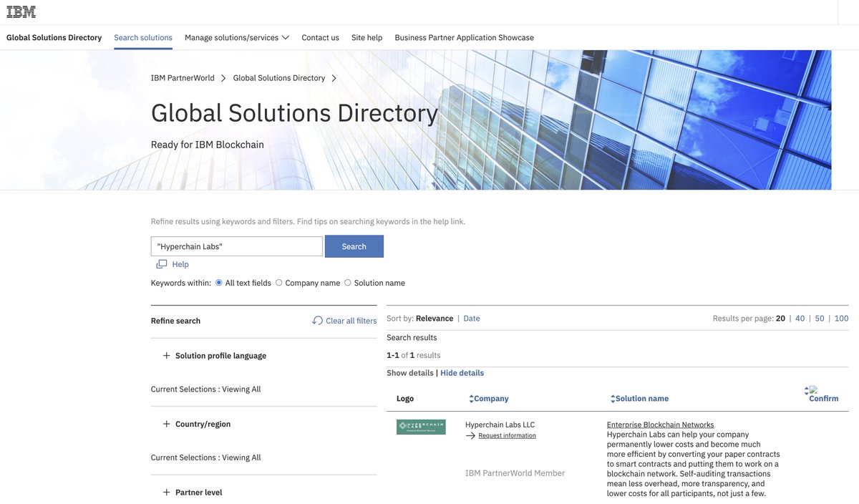The width and height of the screenshot is (859, 504).
Task: Click the breadcrumb chevron after IBM PartnerWorld
Action: pyautogui.click(x=223, y=78)
